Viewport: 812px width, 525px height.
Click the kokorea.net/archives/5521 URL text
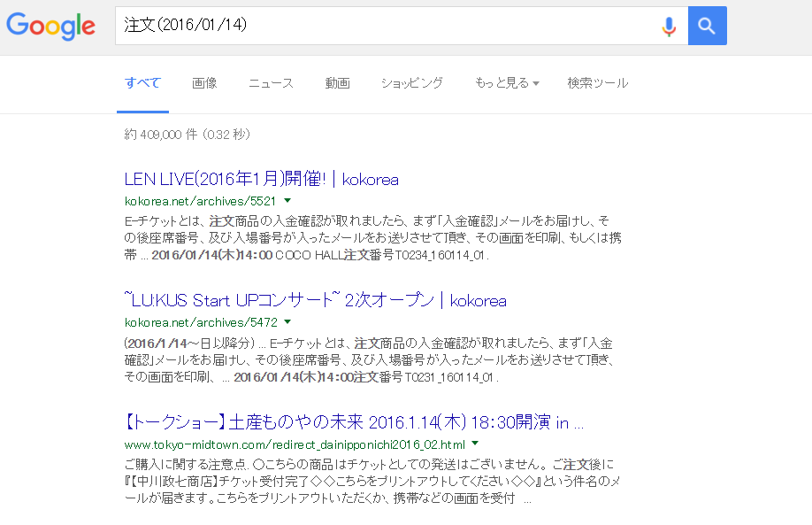200,201
